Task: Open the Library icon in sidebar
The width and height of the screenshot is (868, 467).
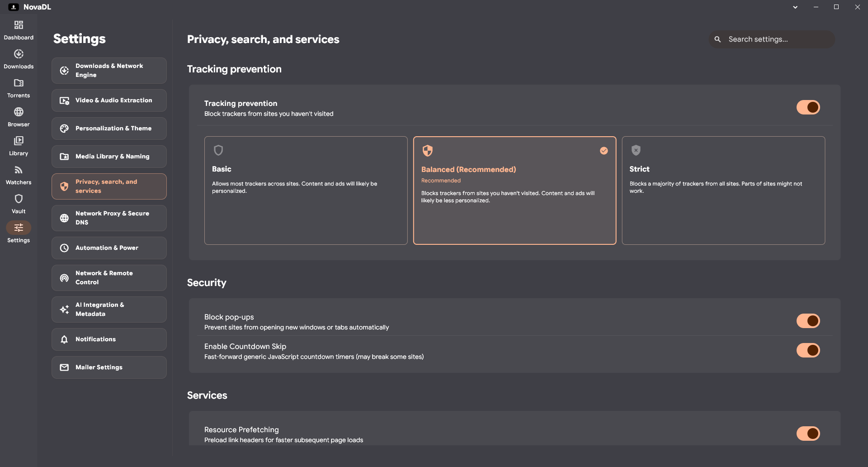Action: [x=19, y=141]
